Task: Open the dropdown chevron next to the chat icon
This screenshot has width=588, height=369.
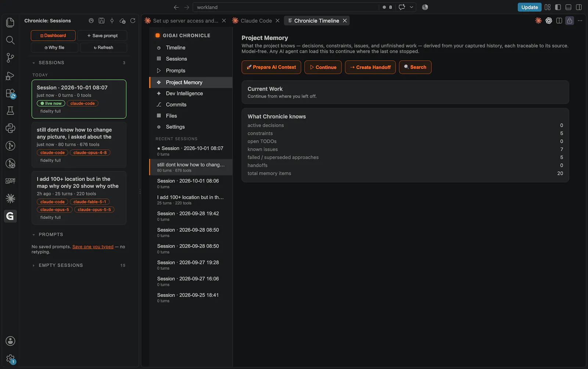Action: (411, 7)
